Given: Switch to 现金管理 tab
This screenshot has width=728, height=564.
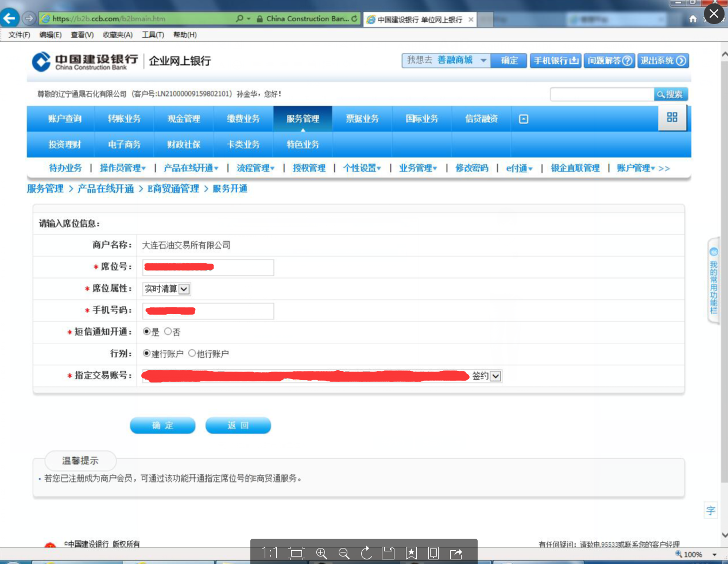Looking at the screenshot, I should [184, 118].
